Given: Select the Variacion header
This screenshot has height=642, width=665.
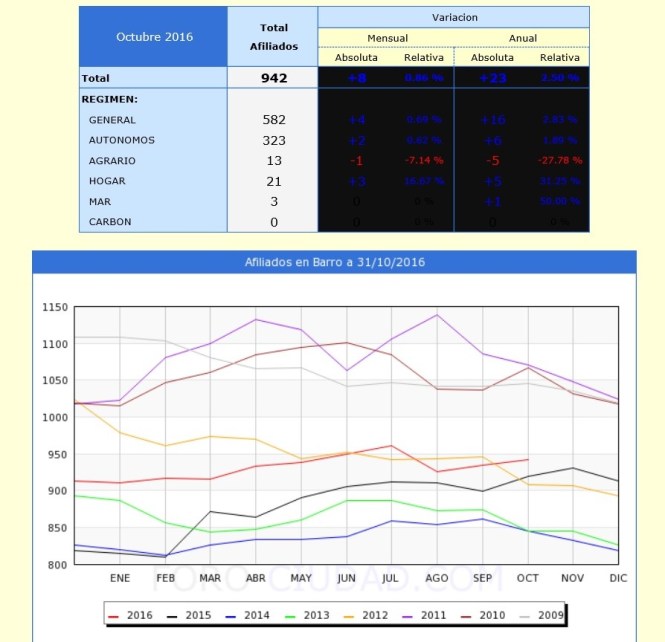Looking at the screenshot, I should point(454,17).
